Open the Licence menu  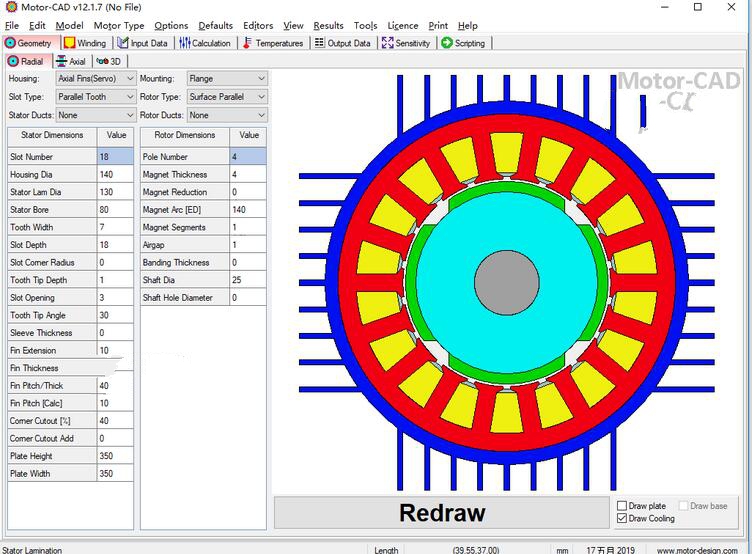[x=402, y=25]
